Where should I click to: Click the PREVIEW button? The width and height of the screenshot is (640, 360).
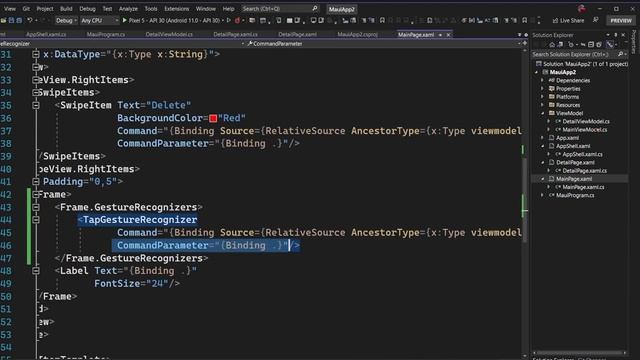click(621, 20)
